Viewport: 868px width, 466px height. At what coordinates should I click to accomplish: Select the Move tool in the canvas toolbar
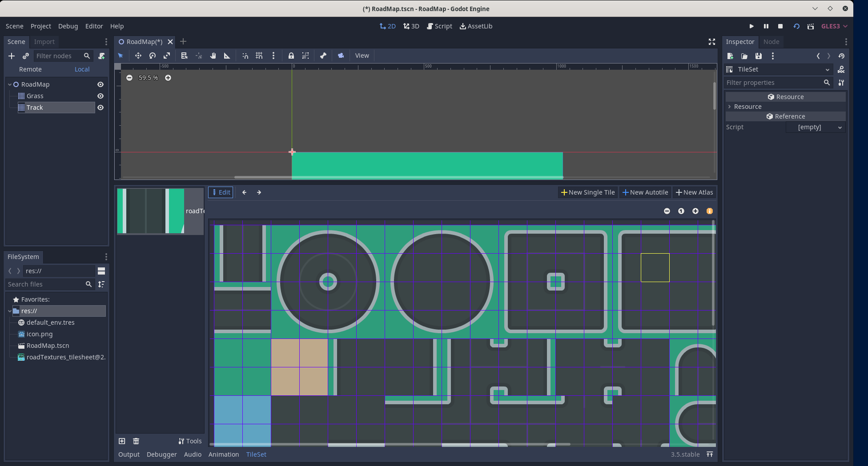(138, 56)
